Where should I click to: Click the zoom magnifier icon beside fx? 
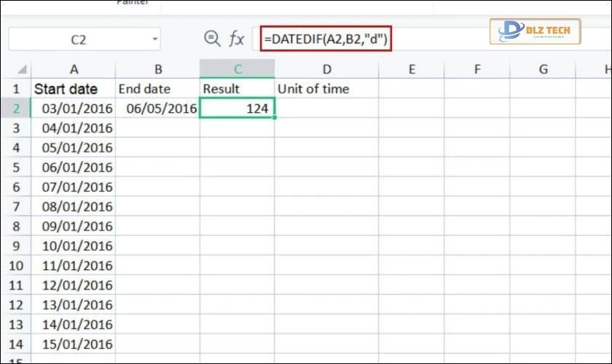[x=212, y=39]
